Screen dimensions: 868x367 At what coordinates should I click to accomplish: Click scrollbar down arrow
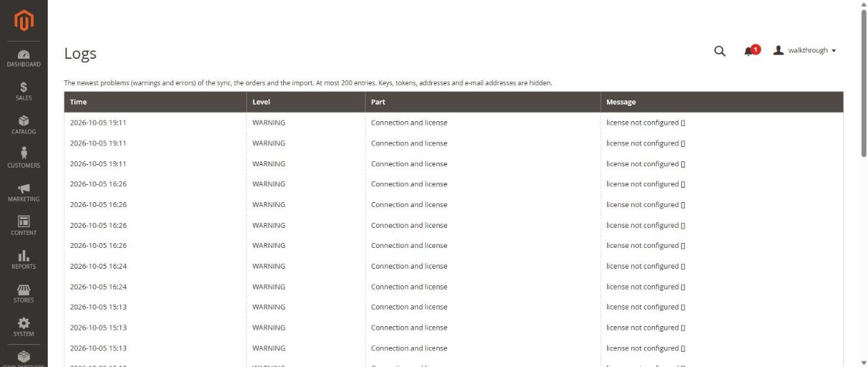(864, 363)
